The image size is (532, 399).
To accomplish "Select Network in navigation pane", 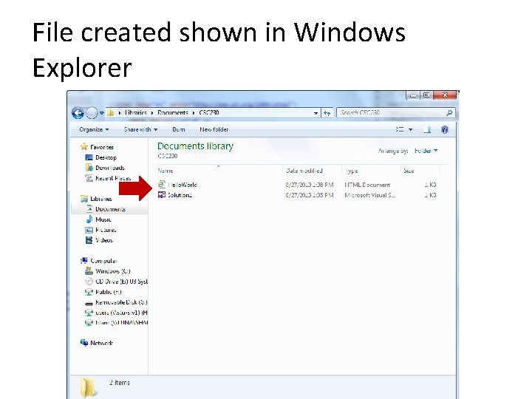I will pos(101,343).
